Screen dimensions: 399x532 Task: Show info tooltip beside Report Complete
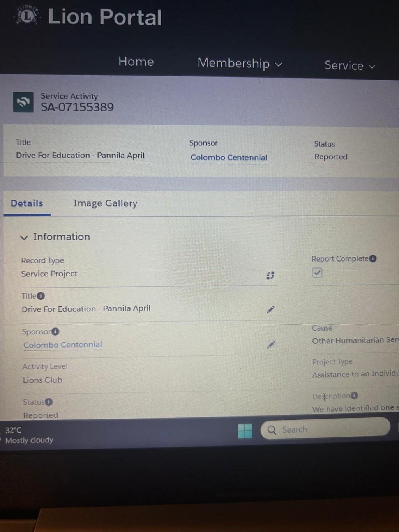click(x=373, y=258)
